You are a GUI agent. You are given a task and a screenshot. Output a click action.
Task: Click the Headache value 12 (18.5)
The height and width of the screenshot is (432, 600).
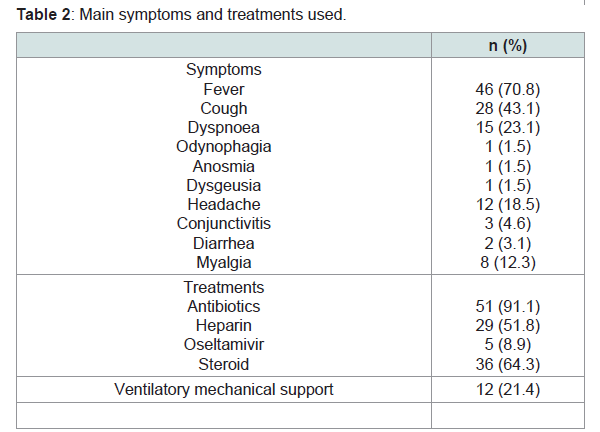coord(508,205)
